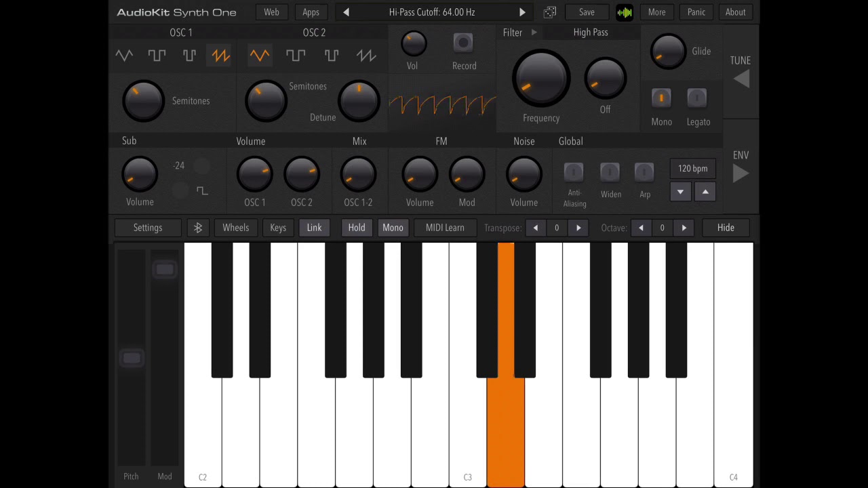Open the TUNE panel left arrow
This screenshot has height=488, width=868.
click(741, 79)
